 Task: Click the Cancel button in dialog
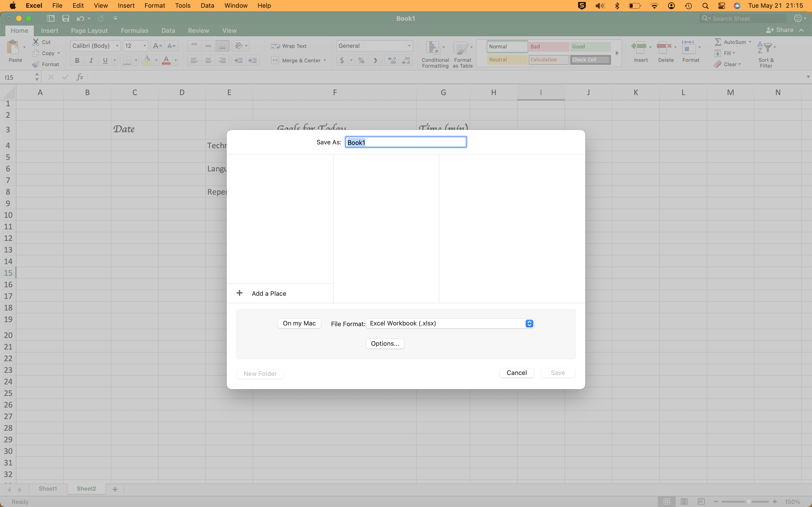[516, 373]
